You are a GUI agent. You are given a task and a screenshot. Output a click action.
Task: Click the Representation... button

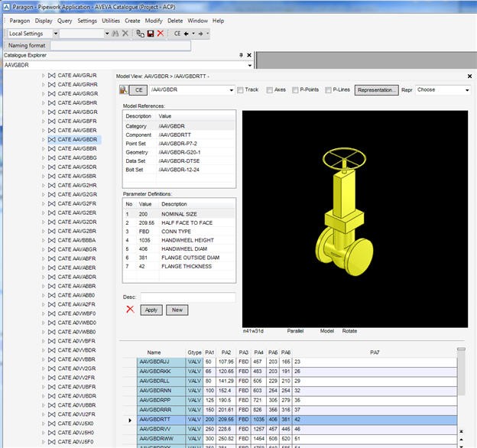pos(376,89)
